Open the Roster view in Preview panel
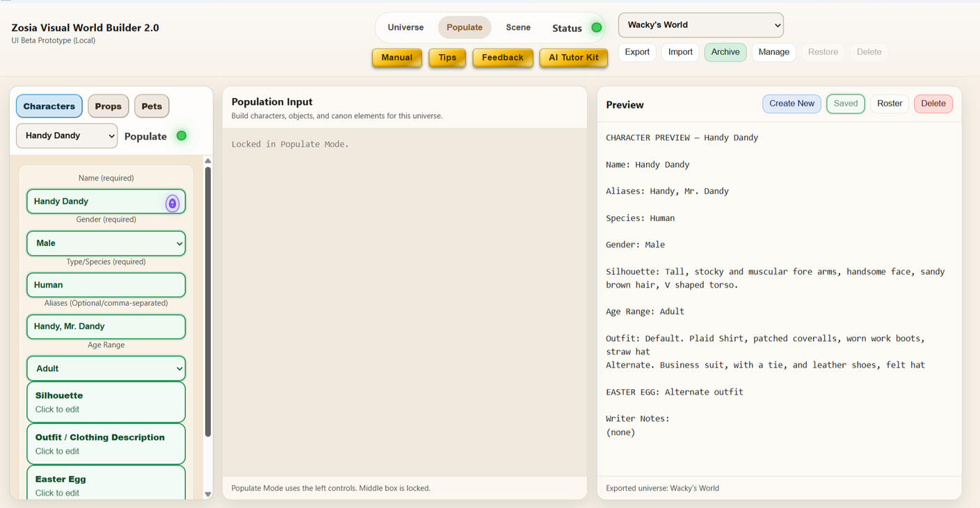 [889, 103]
